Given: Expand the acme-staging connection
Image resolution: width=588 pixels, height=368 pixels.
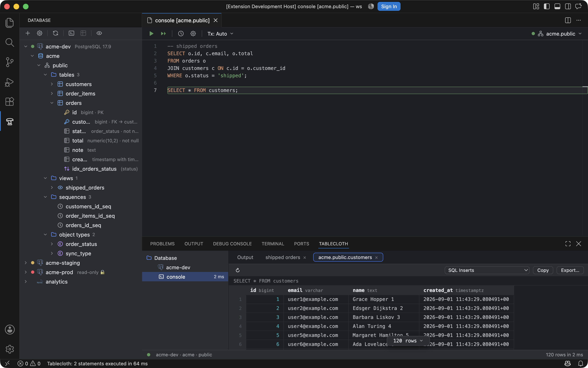Looking at the screenshot, I should pos(26,263).
